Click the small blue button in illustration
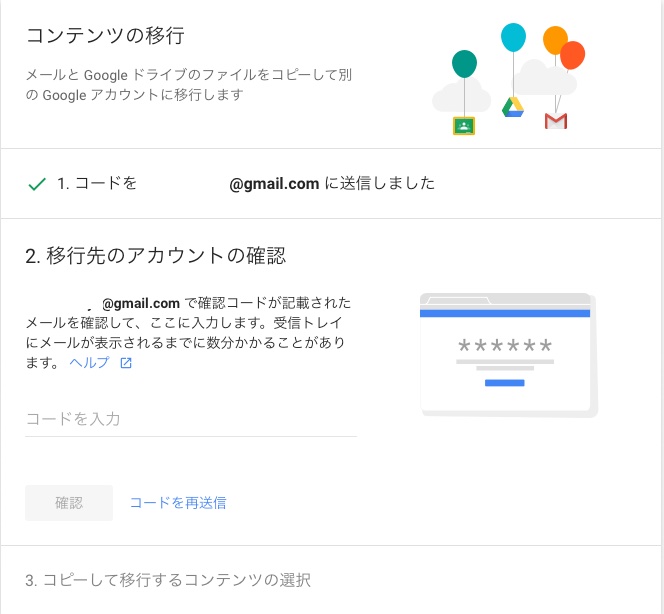Viewport: 664px width, 614px height. coord(504,383)
